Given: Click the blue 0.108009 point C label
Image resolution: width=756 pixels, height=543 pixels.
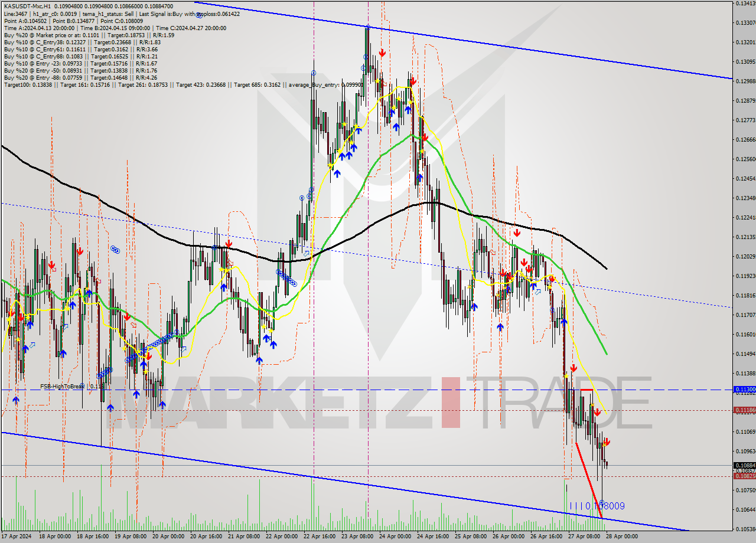Looking at the screenshot, I should point(597,506).
